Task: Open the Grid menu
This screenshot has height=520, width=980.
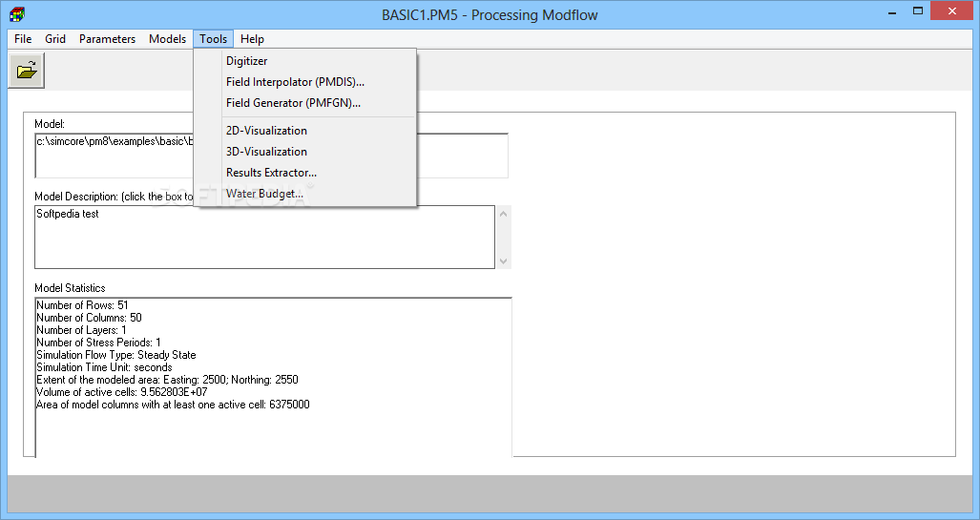Action: point(55,39)
